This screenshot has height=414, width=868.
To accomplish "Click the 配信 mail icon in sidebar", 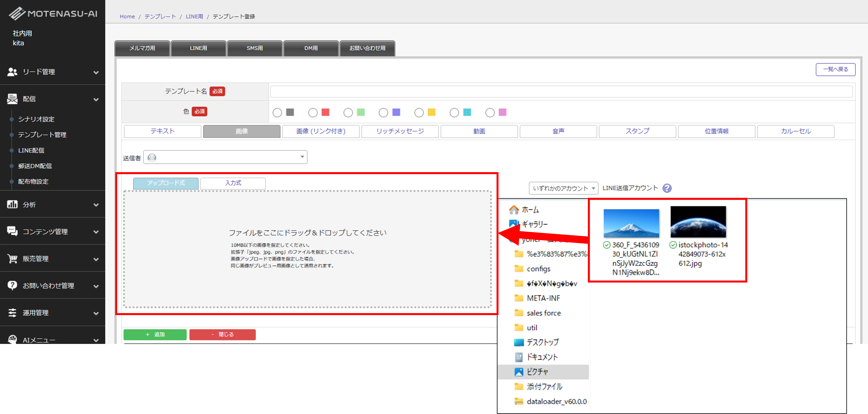I will (x=12, y=99).
